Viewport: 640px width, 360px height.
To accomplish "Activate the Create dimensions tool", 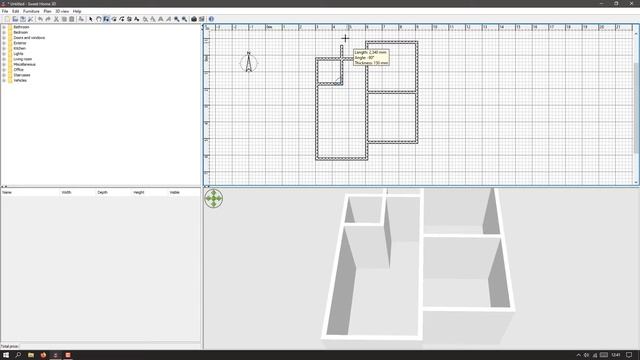I will click(129, 19).
